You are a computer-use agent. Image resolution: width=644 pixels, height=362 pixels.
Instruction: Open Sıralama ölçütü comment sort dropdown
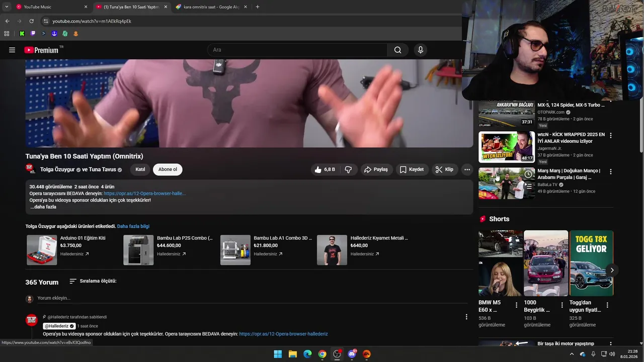tap(93, 281)
